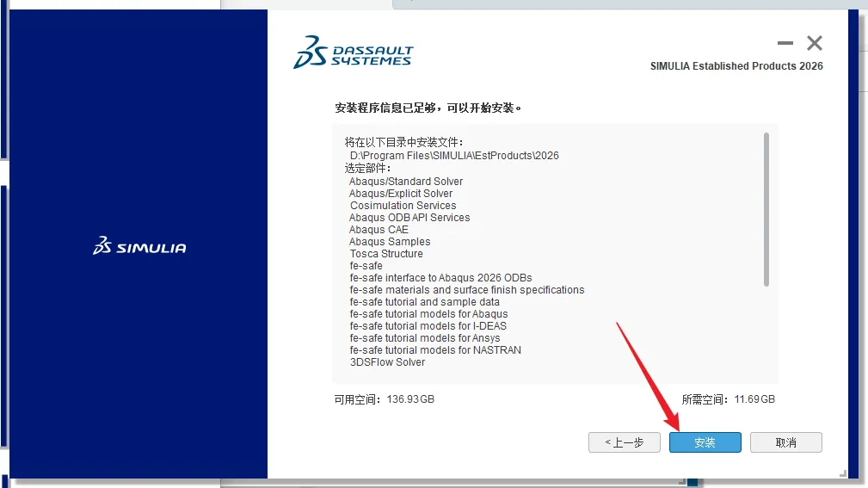
Task: Minimize the SIMULIA installer window
Action: pos(785,43)
